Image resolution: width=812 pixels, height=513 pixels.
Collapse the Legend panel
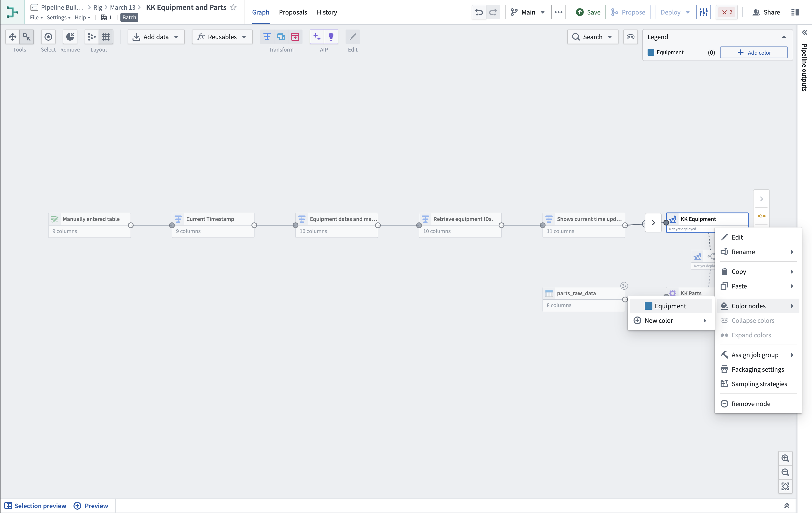point(784,37)
